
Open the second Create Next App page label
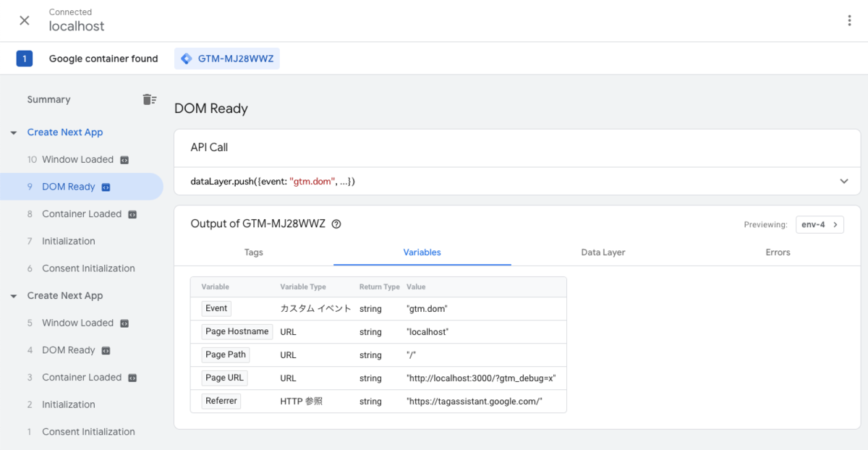pyautogui.click(x=65, y=296)
